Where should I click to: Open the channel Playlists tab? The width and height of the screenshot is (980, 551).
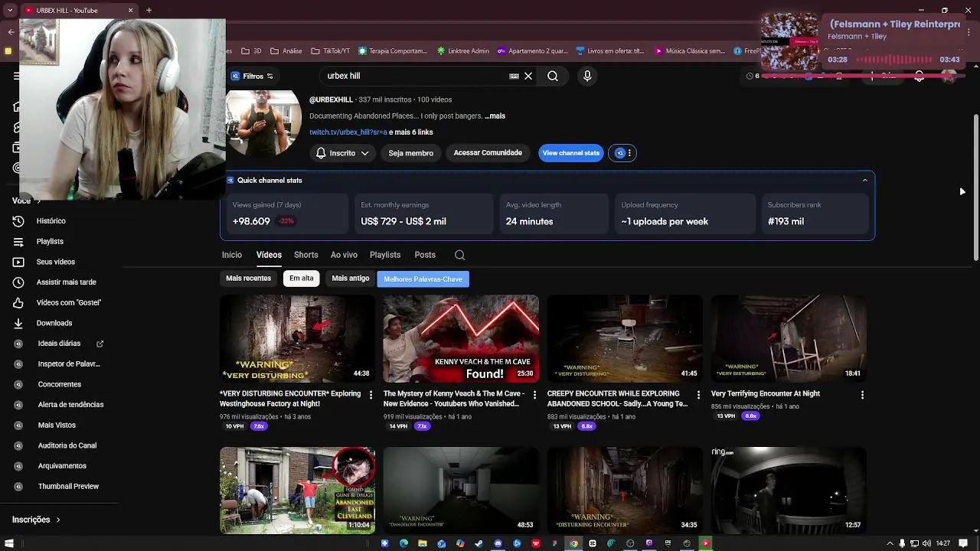click(x=385, y=255)
